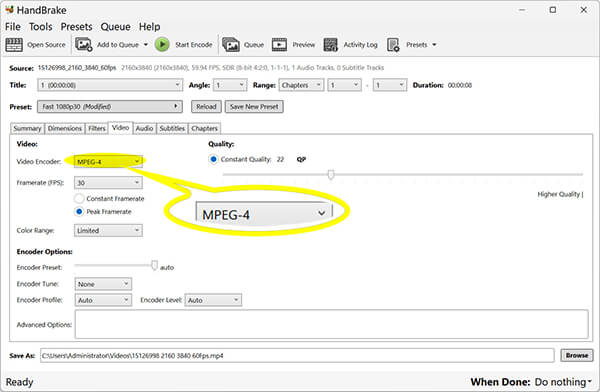Open the Title dropdown
The height and width of the screenshot is (392, 600).
click(x=110, y=85)
